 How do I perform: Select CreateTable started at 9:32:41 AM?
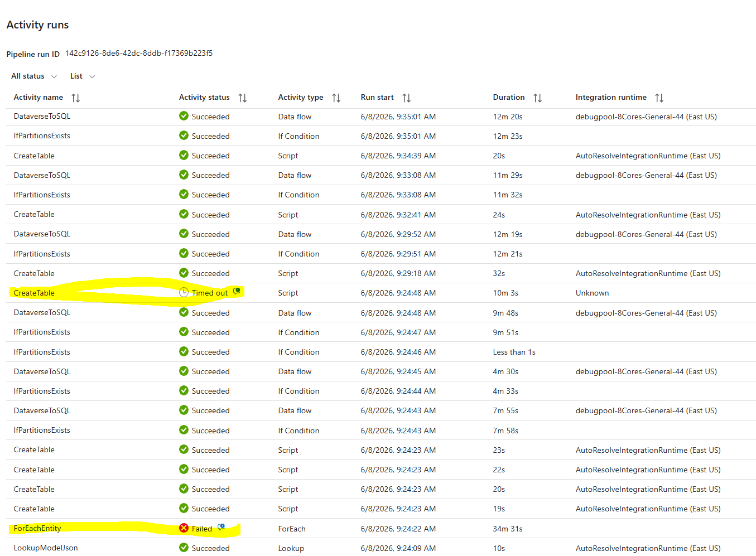click(34, 214)
